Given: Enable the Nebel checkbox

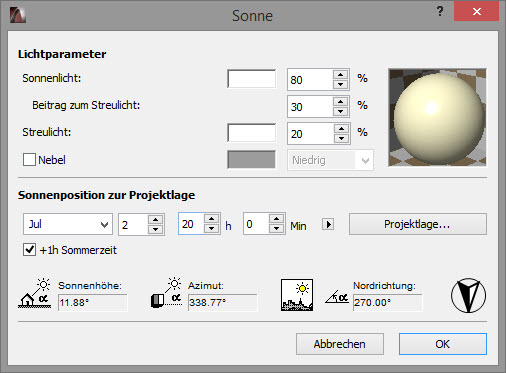Looking at the screenshot, I should click(29, 159).
